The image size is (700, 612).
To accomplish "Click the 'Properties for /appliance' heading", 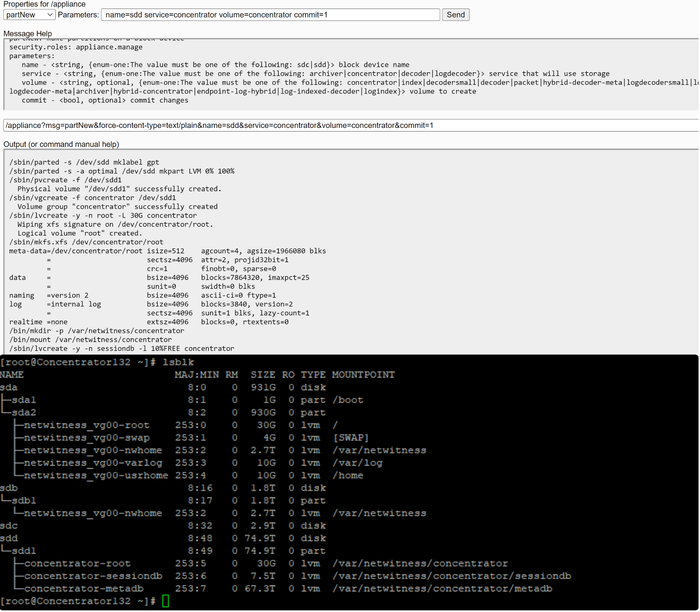I will tap(45, 4).
